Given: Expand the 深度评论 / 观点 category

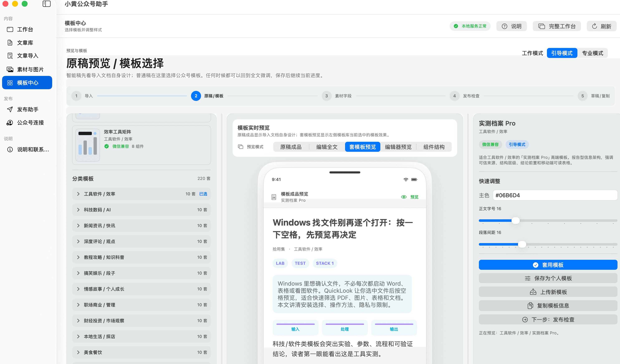Looking at the screenshot, I should pyautogui.click(x=141, y=241).
